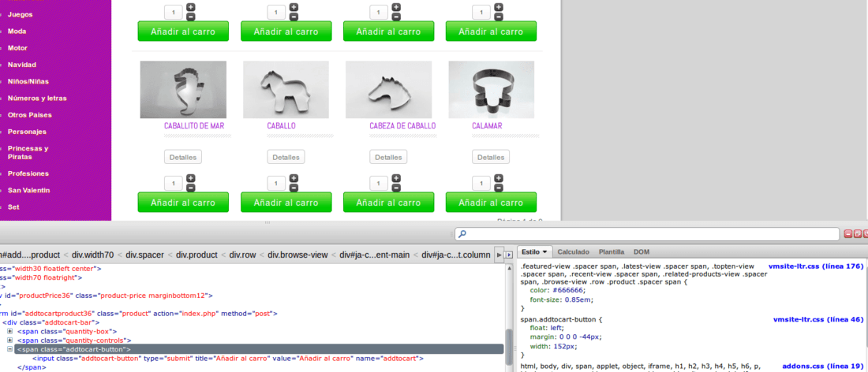
Task: Click the Firebug search box
Action: pos(647,234)
